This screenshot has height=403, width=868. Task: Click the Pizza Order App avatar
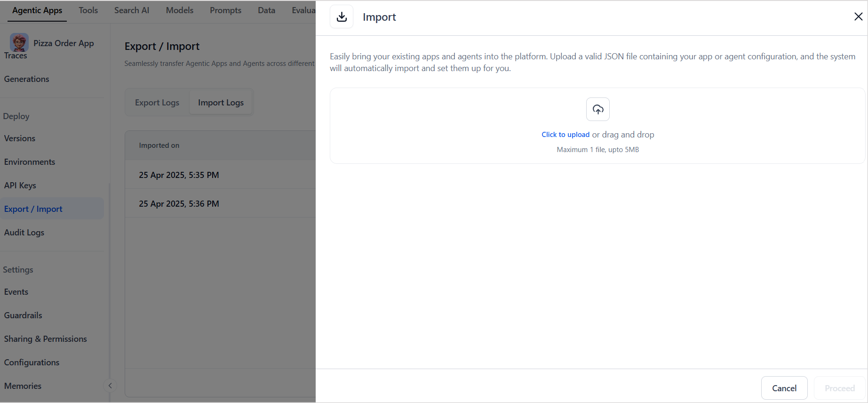tap(19, 43)
